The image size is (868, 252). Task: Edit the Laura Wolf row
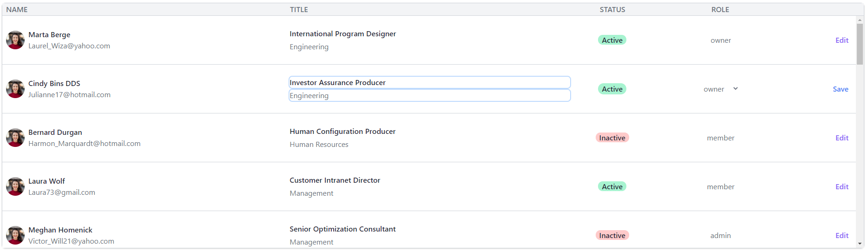842,186
